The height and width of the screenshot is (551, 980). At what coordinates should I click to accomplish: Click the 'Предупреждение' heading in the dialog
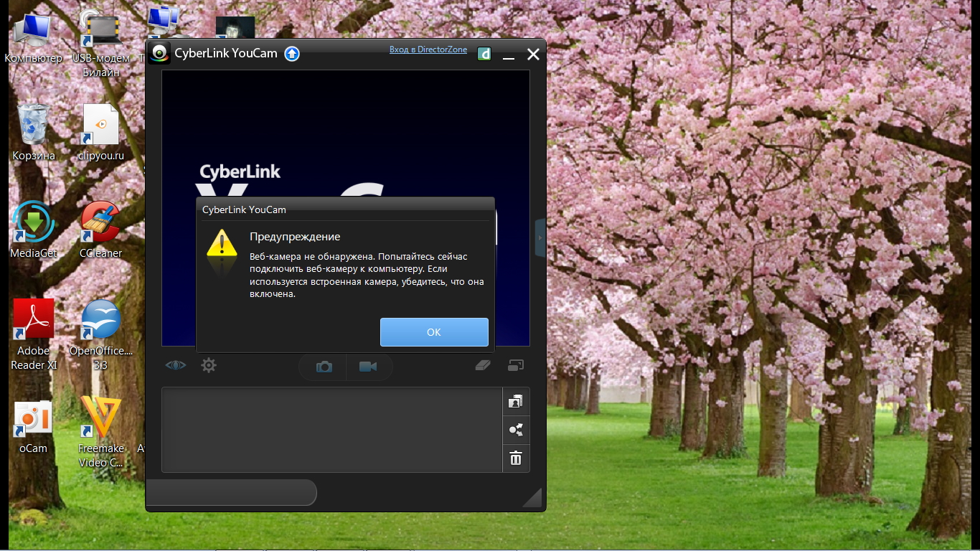[295, 237]
